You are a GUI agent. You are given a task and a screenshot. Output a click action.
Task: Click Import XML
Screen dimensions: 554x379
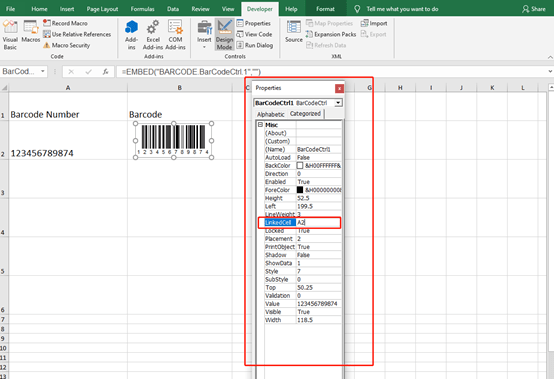point(374,23)
